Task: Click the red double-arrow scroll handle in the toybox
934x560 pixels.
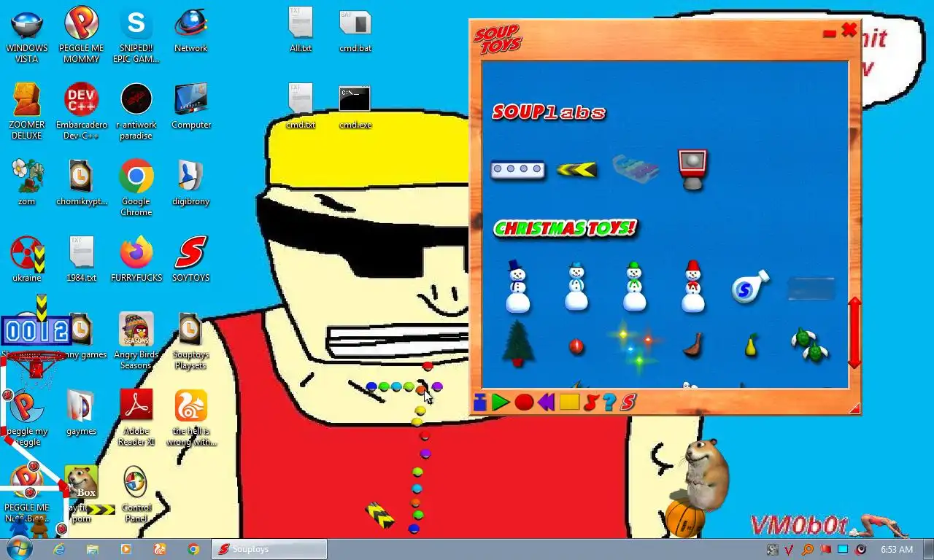Action: [854, 332]
